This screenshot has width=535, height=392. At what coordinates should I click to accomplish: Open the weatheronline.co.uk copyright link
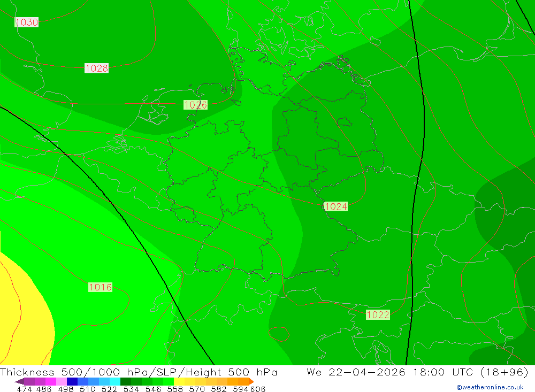click(490, 387)
